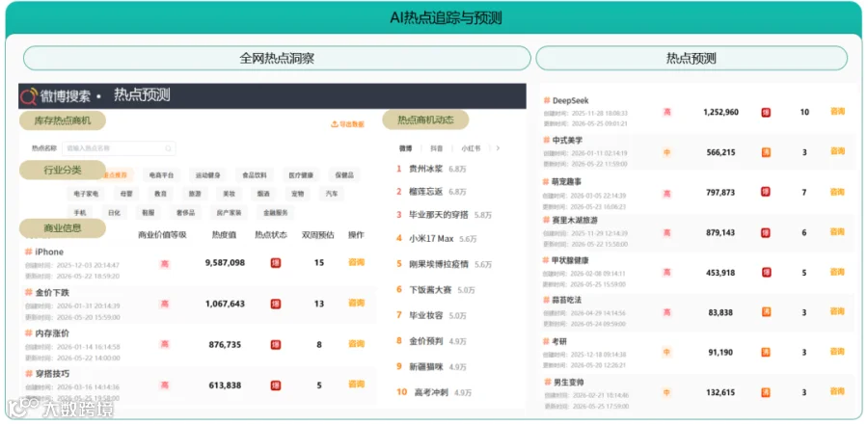Click the hashtag icon beside 中式美学
868x425 pixels.
pyautogui.click(x=547, y=141)
